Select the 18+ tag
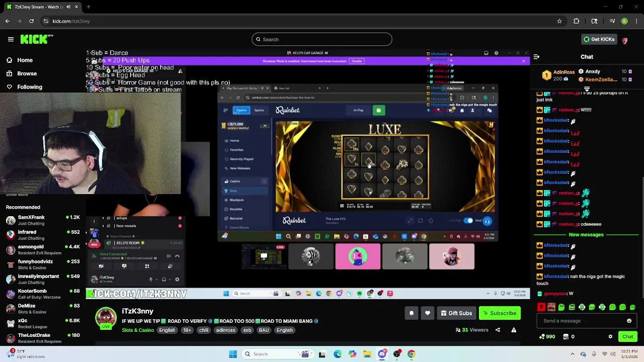 point(187,330)
